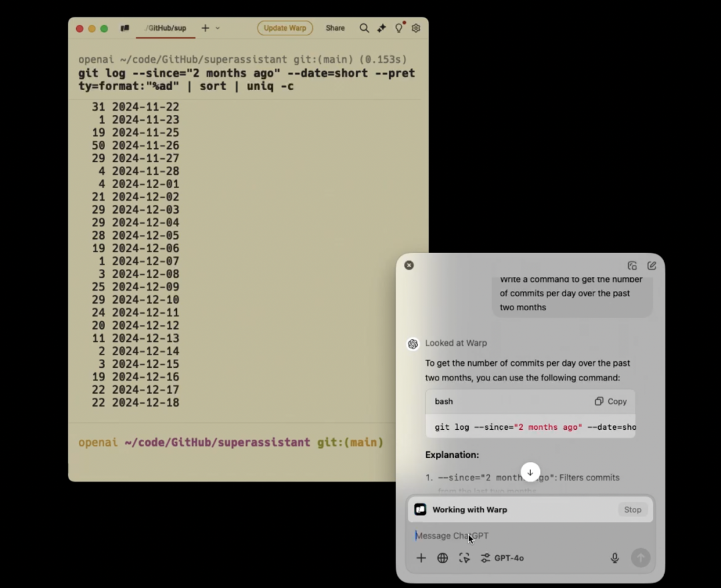Click the Warp prompt line showing (0.153s)
The image size is (721, 588).
coord(242,59)
